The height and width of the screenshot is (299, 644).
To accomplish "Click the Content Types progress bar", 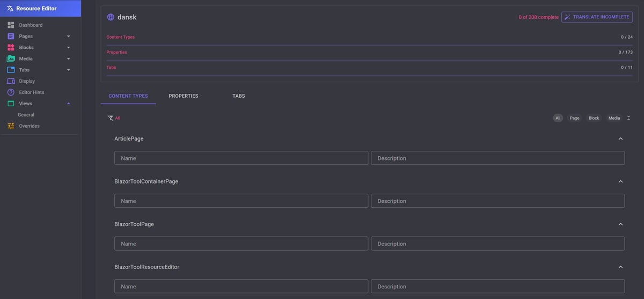I will coord(369,45).
